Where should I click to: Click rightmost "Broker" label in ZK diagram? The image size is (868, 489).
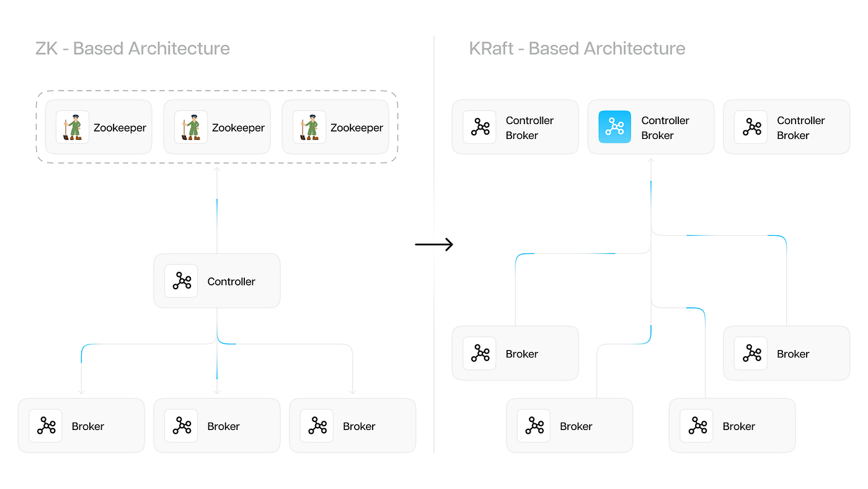[x=360, y=426]
